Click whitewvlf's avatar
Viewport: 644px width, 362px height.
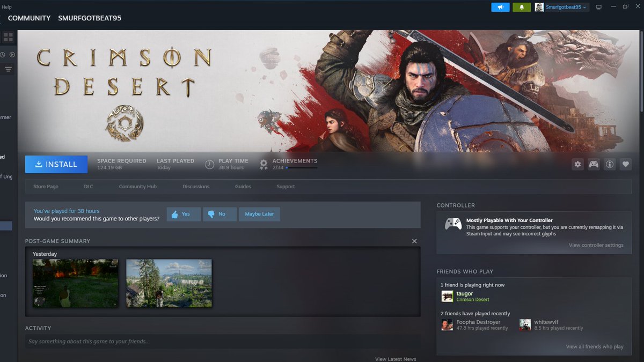coord(525,324)
